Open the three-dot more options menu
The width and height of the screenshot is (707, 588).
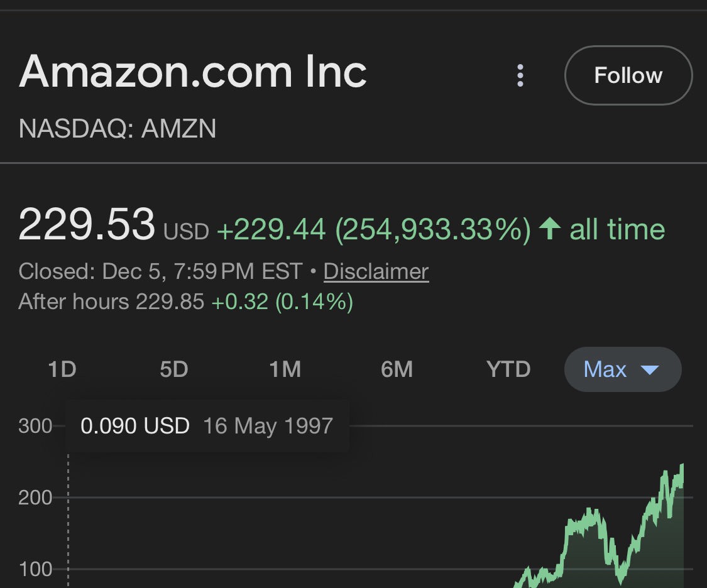tap(520, 75)
